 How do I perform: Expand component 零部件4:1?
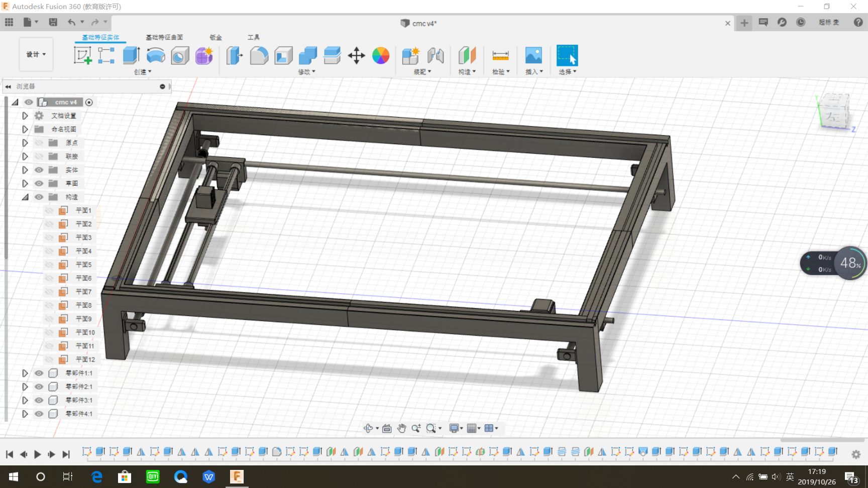pyautogui.click(x=25, y=414)
